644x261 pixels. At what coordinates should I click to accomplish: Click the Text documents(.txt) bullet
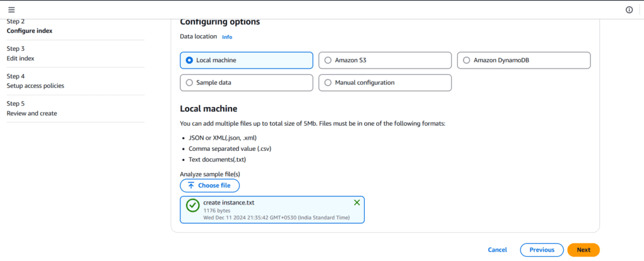[x=217, y=160]
